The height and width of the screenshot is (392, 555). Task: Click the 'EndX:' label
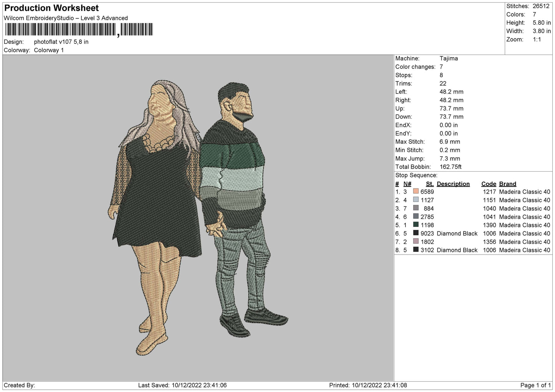[403, 125]
